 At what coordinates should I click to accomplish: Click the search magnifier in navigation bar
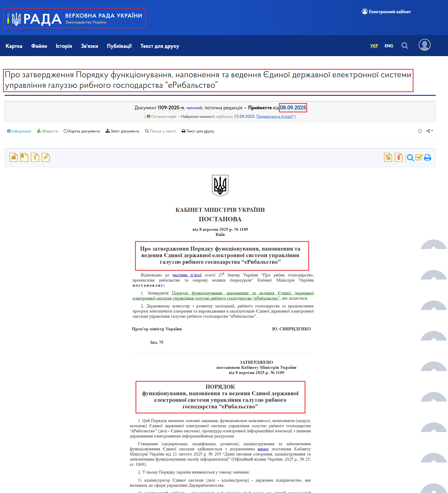click(x=405, y=45)
